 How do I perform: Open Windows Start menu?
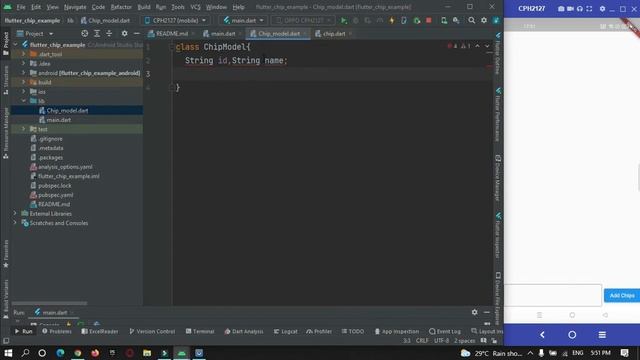click(8, 353)
